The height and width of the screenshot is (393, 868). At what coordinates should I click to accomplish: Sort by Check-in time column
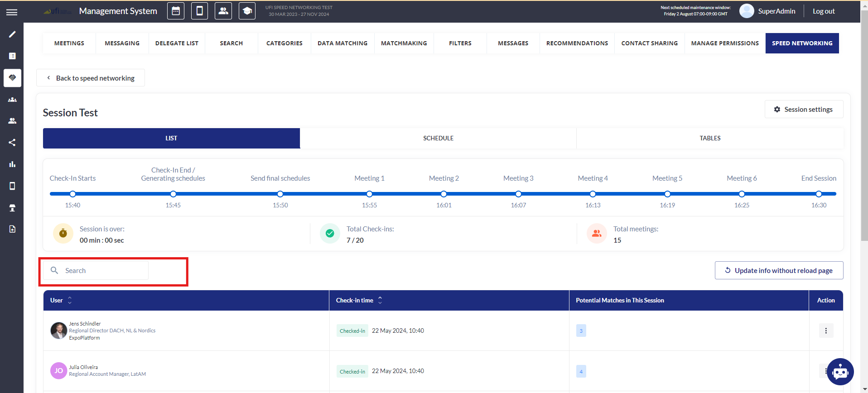380,300
